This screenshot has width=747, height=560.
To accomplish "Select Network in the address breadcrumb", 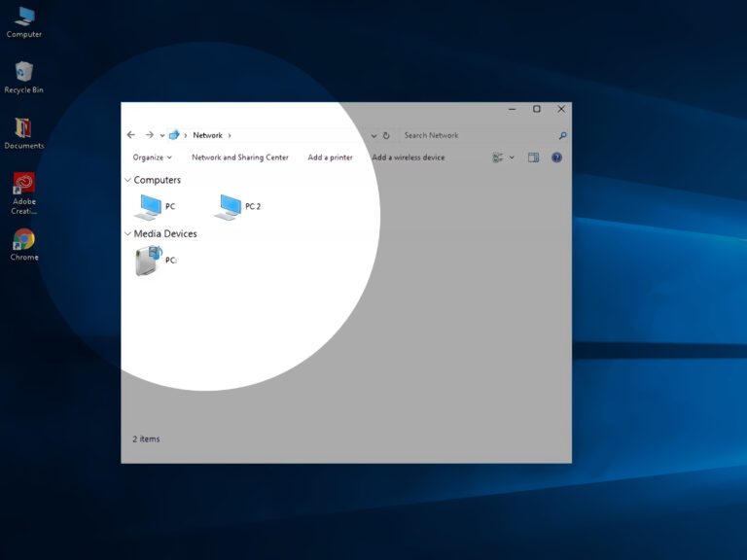I will pos(208,135).
